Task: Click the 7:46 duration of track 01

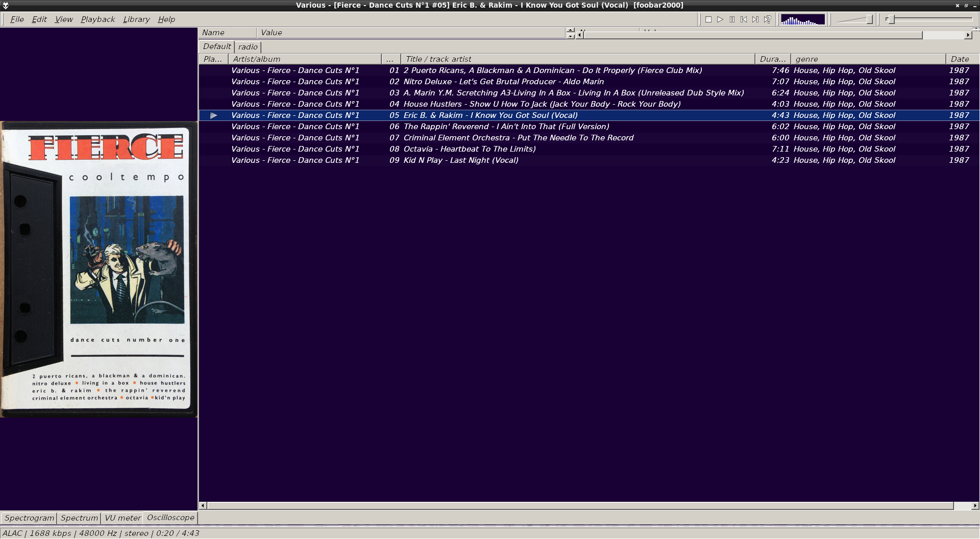Action: coord(780,70)
